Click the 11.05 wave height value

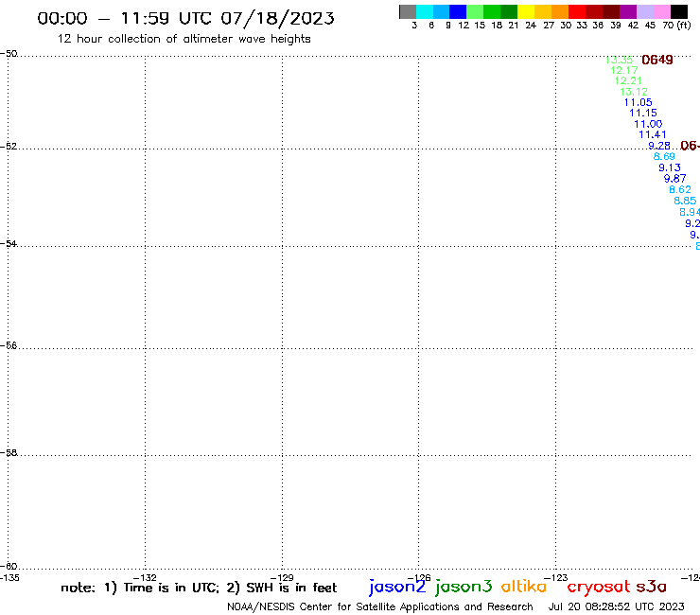[638, 103]
